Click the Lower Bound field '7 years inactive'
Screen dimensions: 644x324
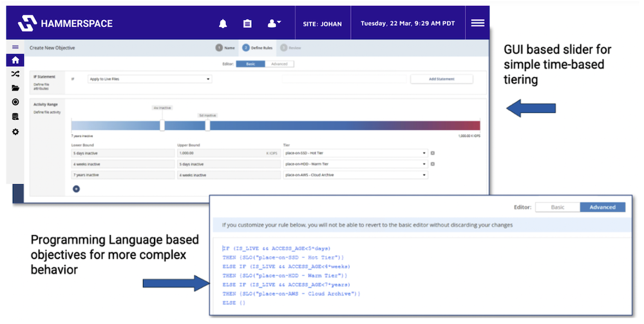pyautogui.click(x=123, y=175)
